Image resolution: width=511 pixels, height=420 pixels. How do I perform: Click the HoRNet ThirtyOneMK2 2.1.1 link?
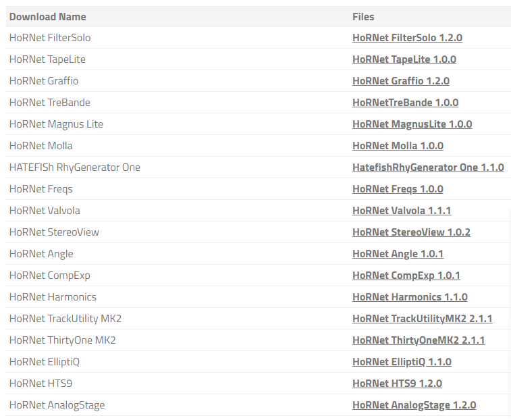[x=419, y=340]
